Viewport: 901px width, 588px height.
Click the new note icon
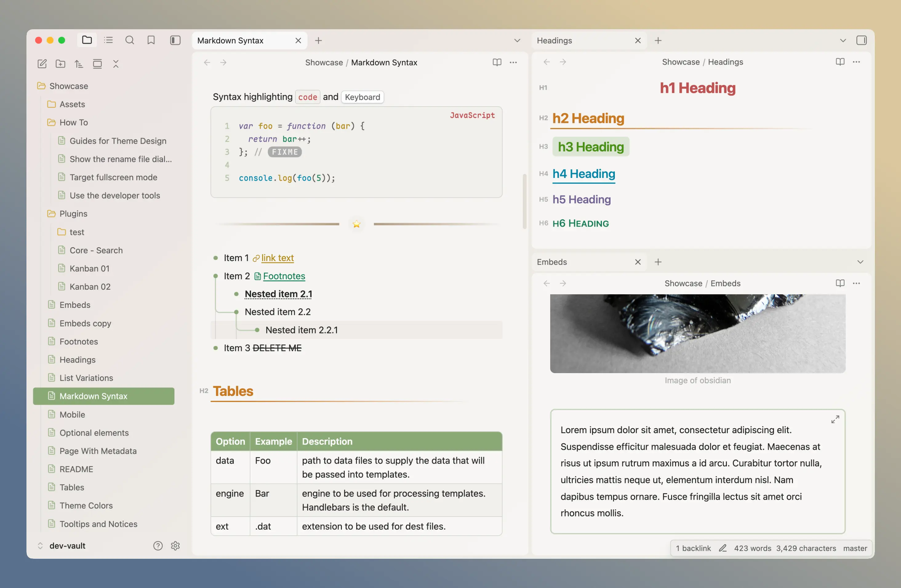click(x=42, y=64)
